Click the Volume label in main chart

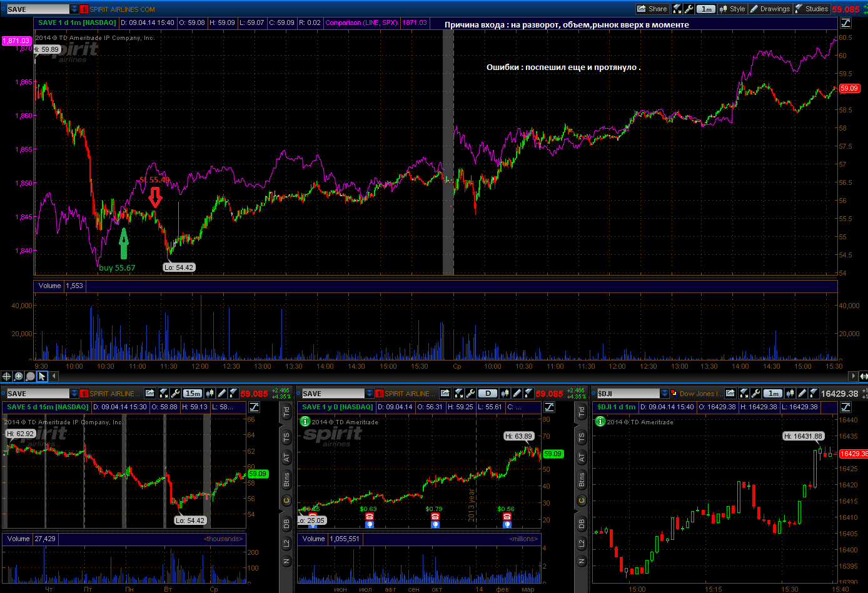tap(49, 286)
